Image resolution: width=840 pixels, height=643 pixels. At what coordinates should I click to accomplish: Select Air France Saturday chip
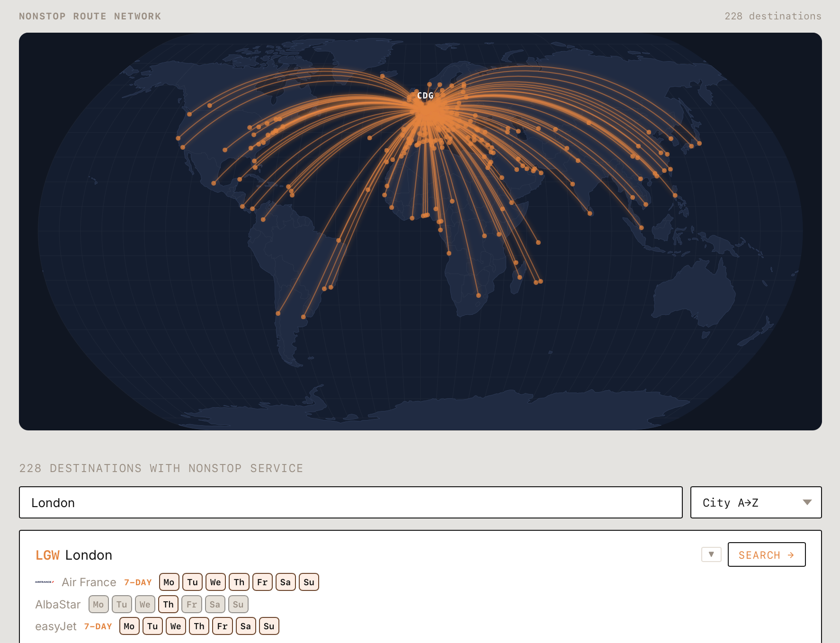(x=286, y=582)
